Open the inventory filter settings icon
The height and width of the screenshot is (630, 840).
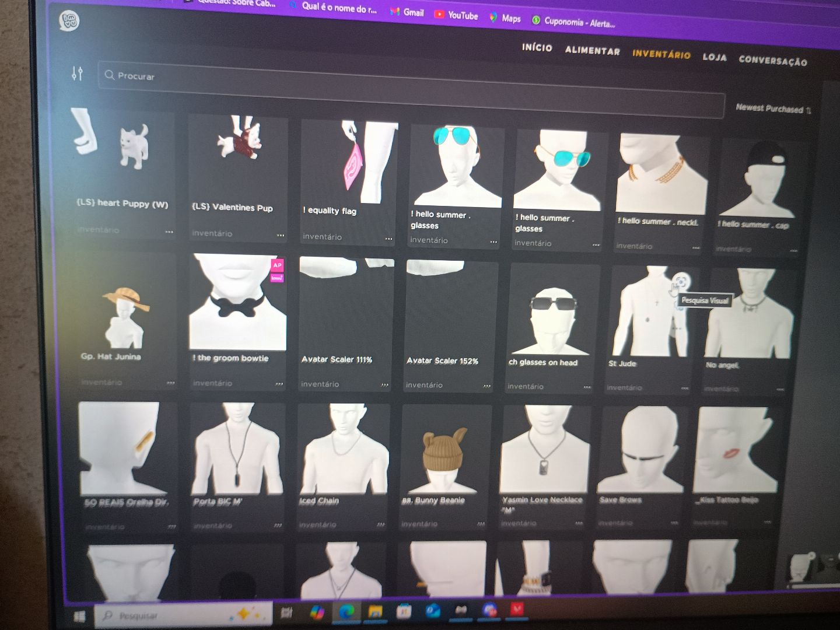77,73
